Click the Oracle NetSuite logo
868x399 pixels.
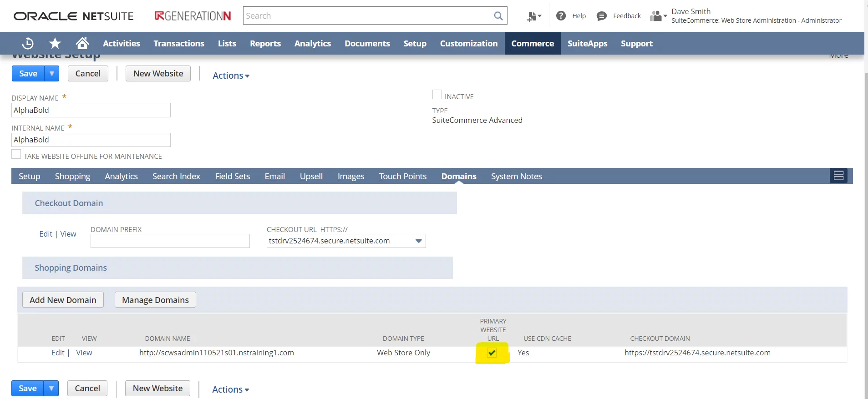(x=74, y=16)
